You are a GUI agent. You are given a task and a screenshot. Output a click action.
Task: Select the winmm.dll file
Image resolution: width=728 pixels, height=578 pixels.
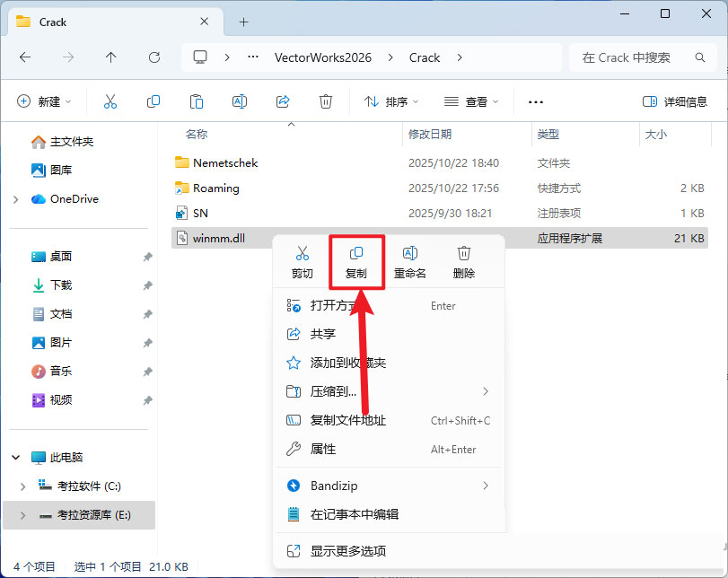pos(440,238)
